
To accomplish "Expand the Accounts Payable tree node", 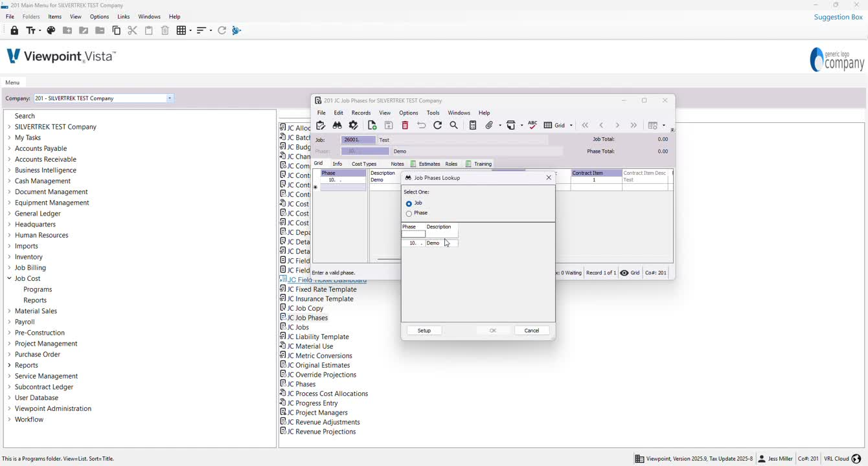I will tap(9, 148).
